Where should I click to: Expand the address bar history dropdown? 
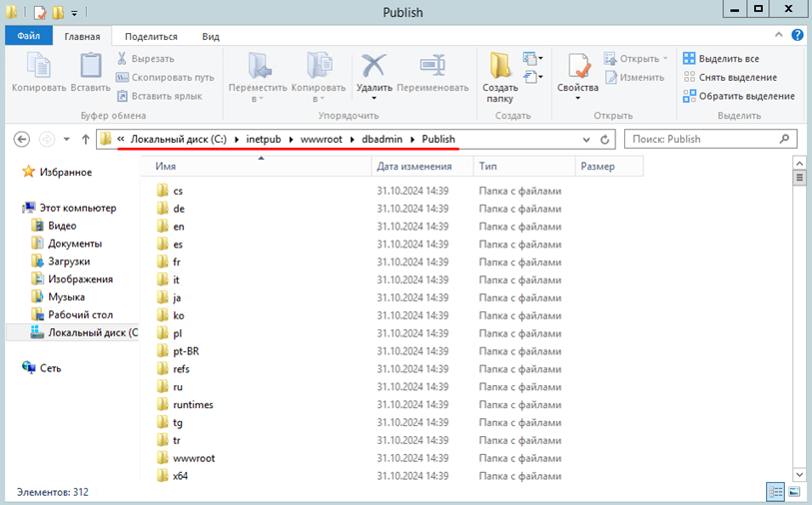[x=586, y=140]
